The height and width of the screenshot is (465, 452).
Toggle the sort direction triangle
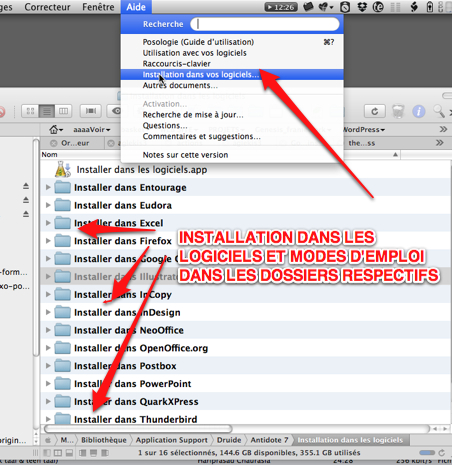[395, 155]
